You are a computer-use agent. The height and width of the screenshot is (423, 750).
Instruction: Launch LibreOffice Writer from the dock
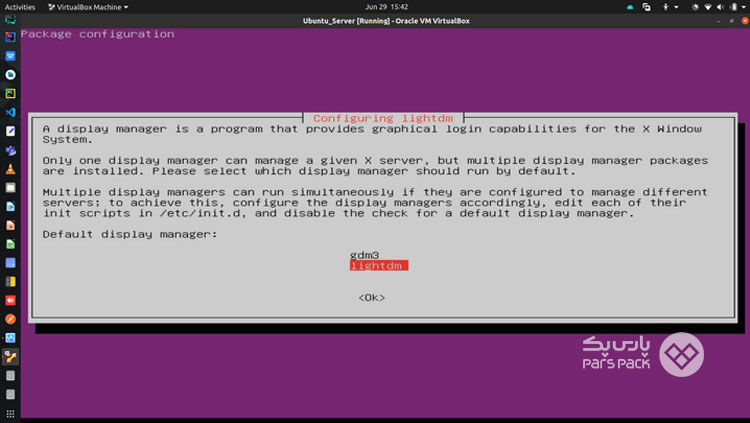pos(10,206)
